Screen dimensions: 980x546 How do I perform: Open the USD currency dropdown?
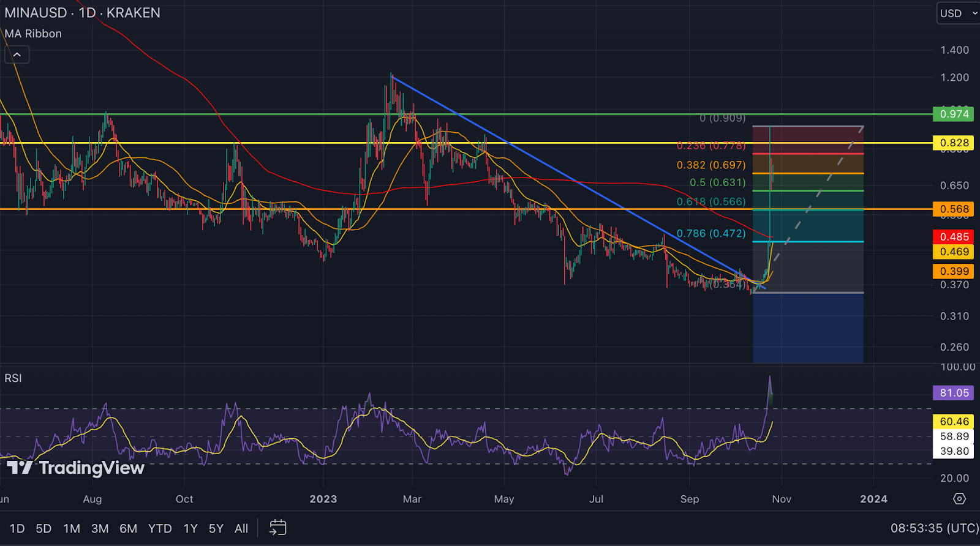pos(957,13)
